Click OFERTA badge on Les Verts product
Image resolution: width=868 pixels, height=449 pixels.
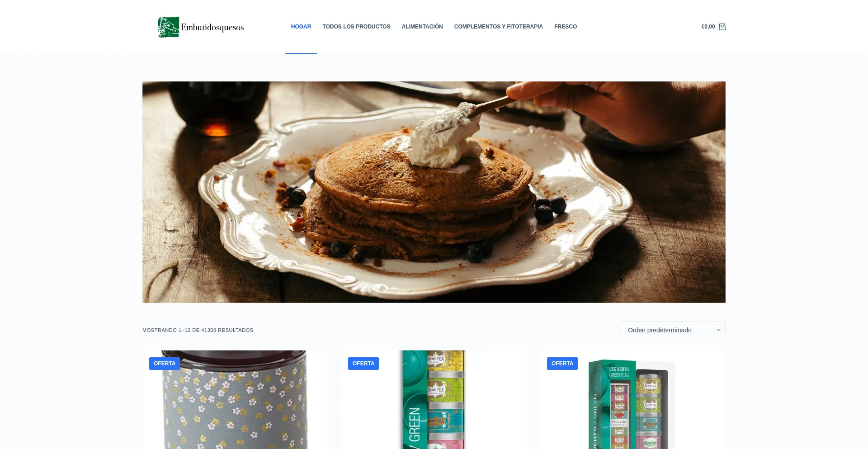point(562,364)
